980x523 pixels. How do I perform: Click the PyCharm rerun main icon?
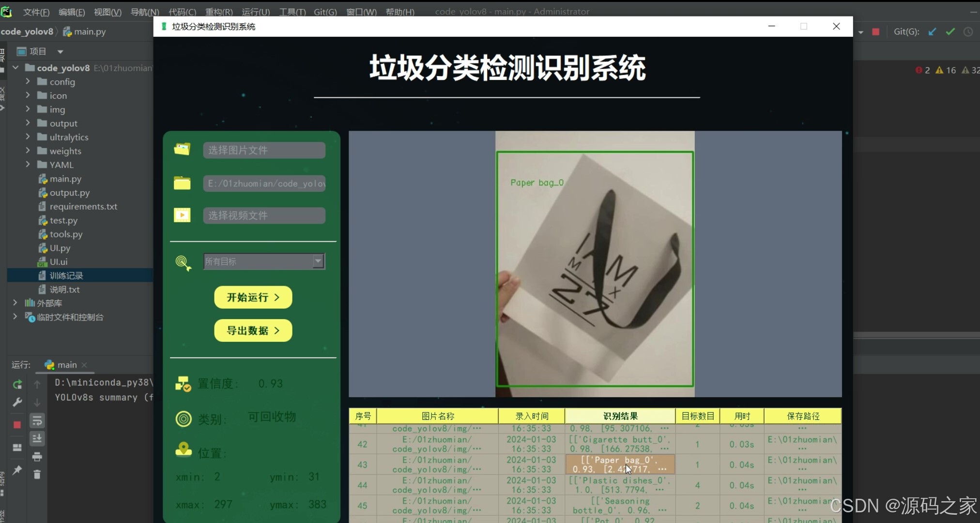click(17, 385)
